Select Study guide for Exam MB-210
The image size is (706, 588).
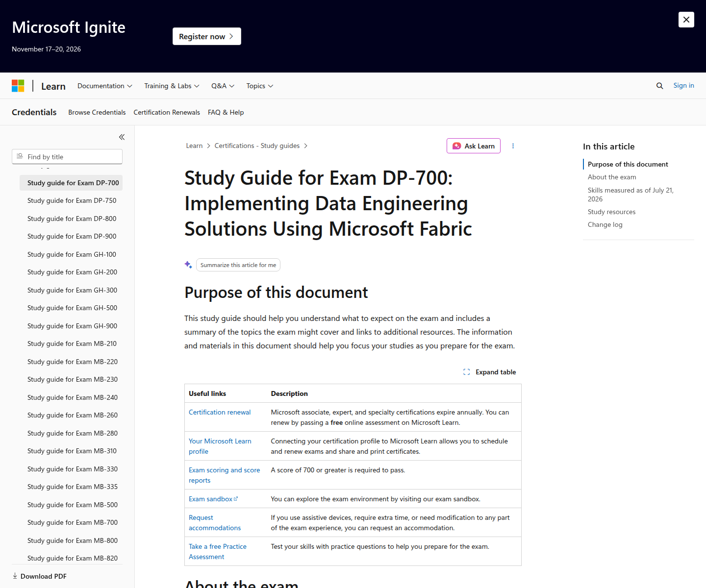(x=72, y=343)
